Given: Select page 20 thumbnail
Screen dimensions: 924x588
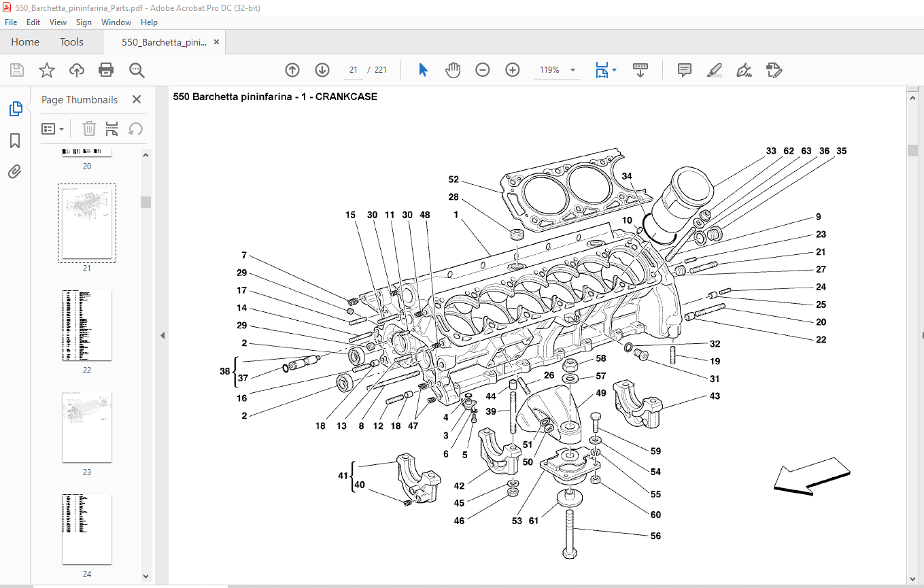Looking at the screenshot, I should pos(86,153).
